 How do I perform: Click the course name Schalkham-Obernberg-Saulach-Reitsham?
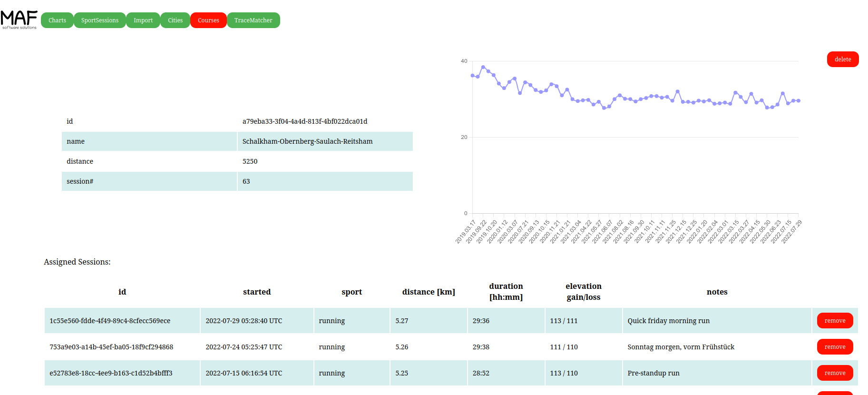[x=308, y=141]
